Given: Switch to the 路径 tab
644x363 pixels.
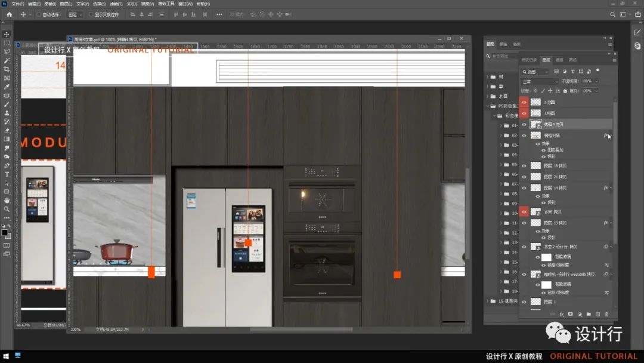Looking at the screenshot, I should (x=573, y=60).
